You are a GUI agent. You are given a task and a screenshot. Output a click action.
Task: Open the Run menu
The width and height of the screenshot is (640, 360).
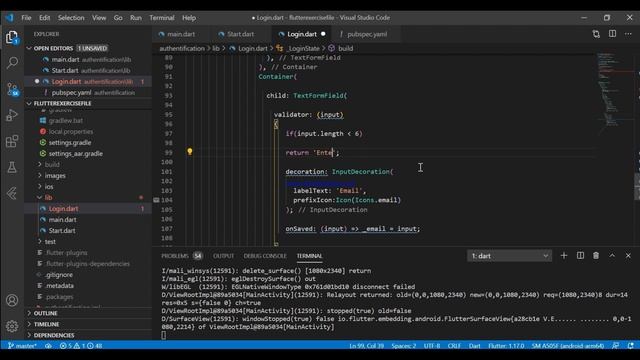click(x=136, y=18)
